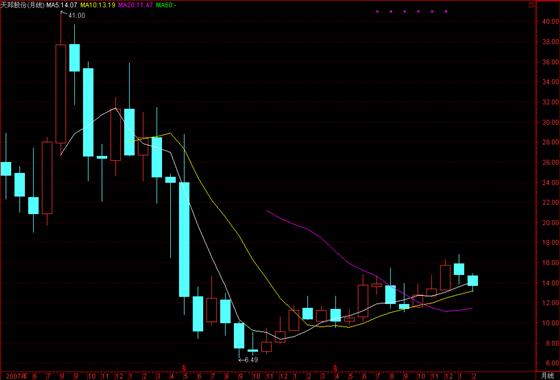Viewport: 560px width, 380px height.
Task: Click the long cyan candlestick falling from 24 to 12.5
Action: click(184, 239)
